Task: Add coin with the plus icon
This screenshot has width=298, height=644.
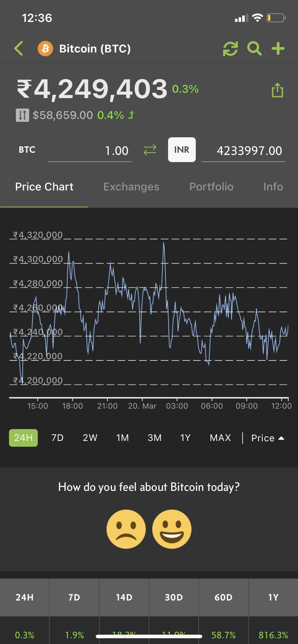Action: [278, 49]
